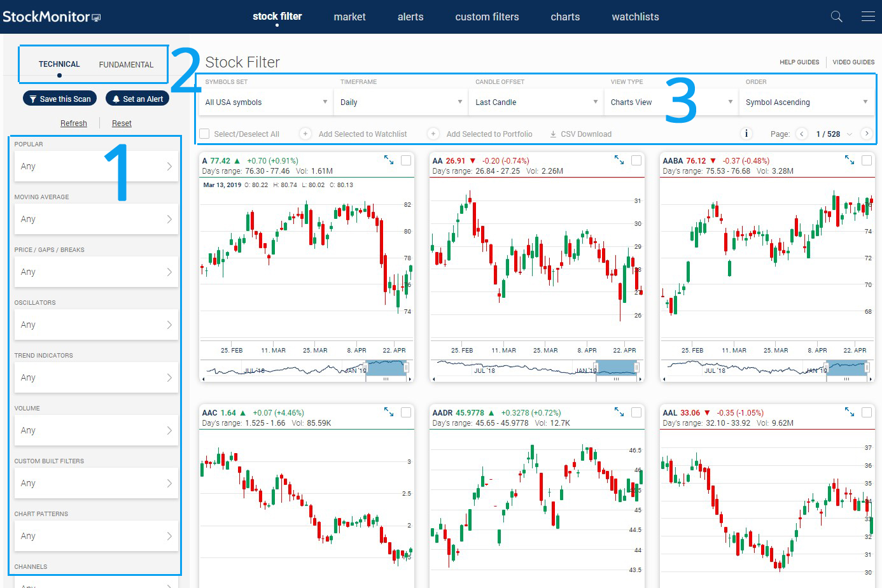Click the CSV download arrow icon
This screenshot has width=882, height=588.
point(553,134)
